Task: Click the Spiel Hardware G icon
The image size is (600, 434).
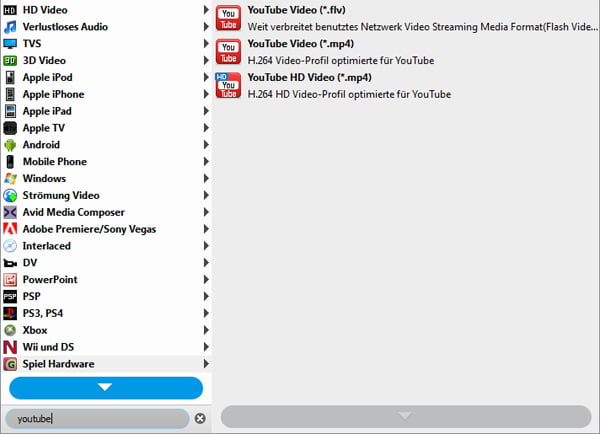Action: (x=10, y=364)
